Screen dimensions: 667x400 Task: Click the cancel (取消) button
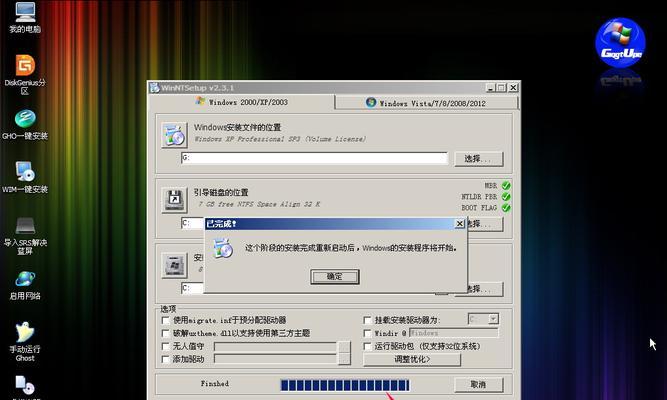click(x=479, y=384)
